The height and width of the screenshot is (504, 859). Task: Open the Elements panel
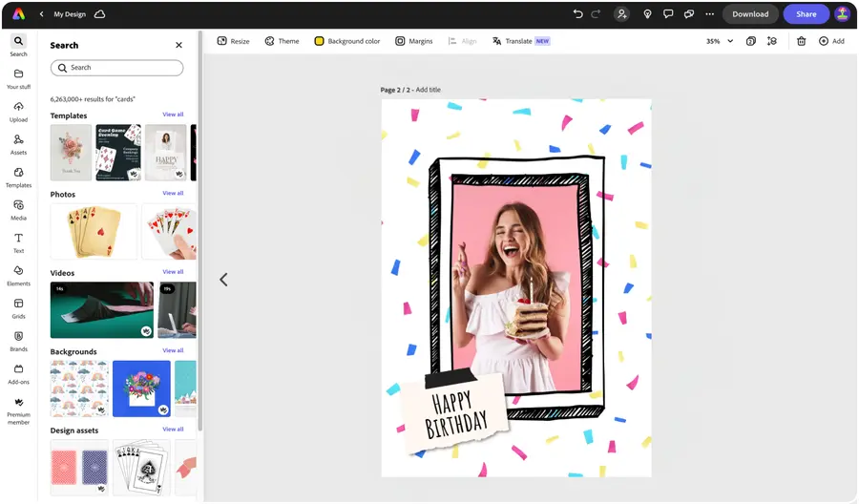19,276
